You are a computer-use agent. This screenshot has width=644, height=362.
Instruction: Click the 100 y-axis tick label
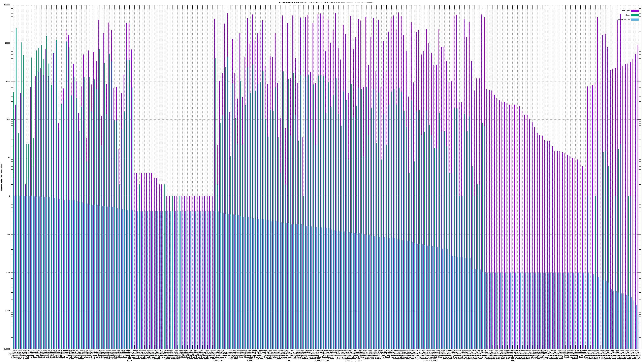pos(9,120)
